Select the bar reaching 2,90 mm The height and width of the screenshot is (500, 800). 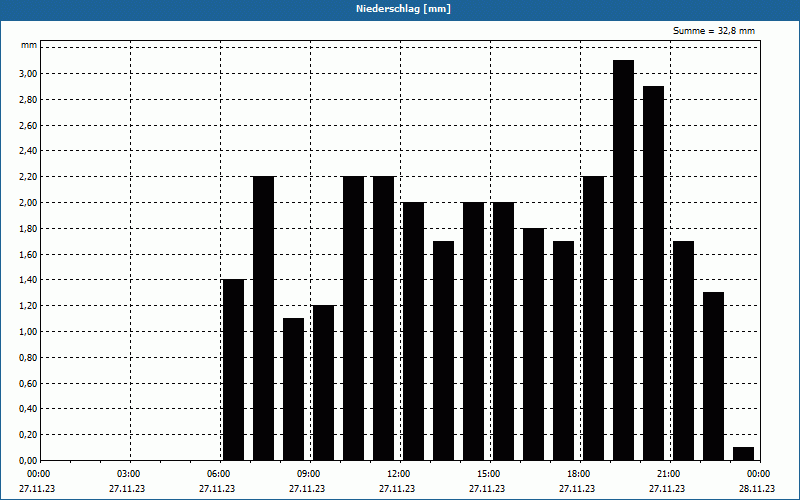[x=654, y=273]
